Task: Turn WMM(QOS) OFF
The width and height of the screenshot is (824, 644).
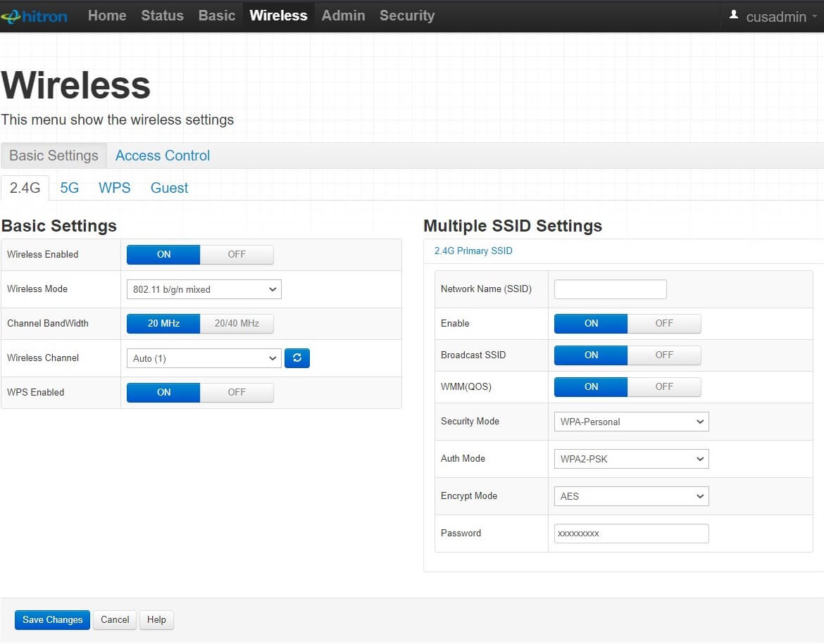Action: click(x=664, y=387)
